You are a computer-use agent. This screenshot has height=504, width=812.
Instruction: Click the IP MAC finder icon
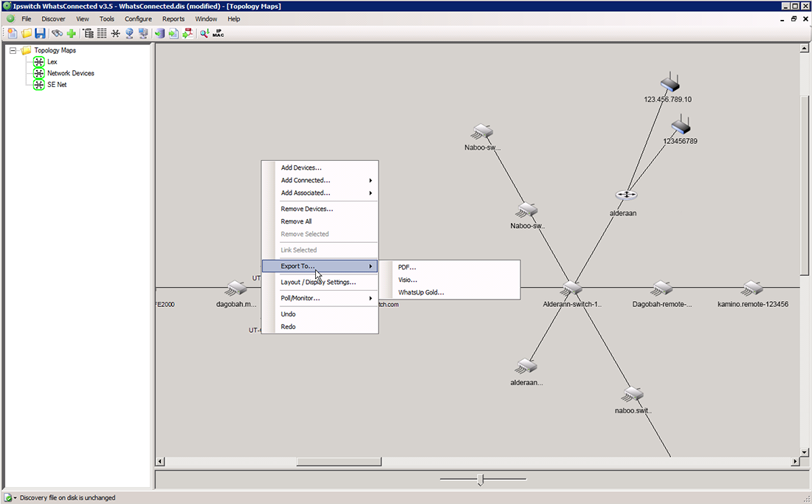pos(218,34)
